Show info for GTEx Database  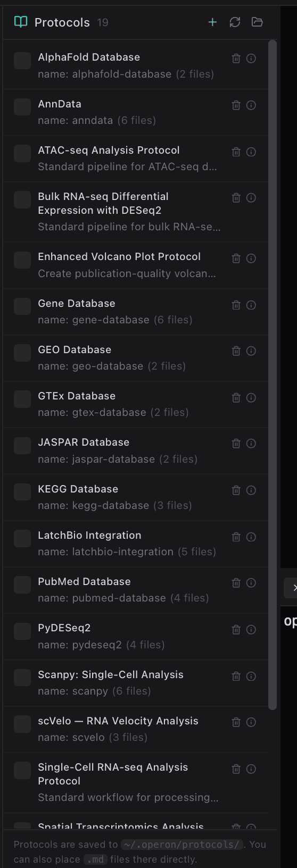[x=251, y=398]
